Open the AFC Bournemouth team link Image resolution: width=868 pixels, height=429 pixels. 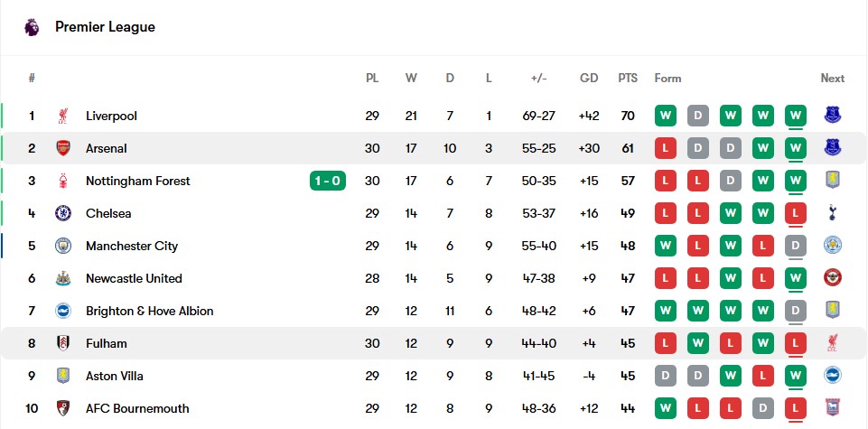137,408
